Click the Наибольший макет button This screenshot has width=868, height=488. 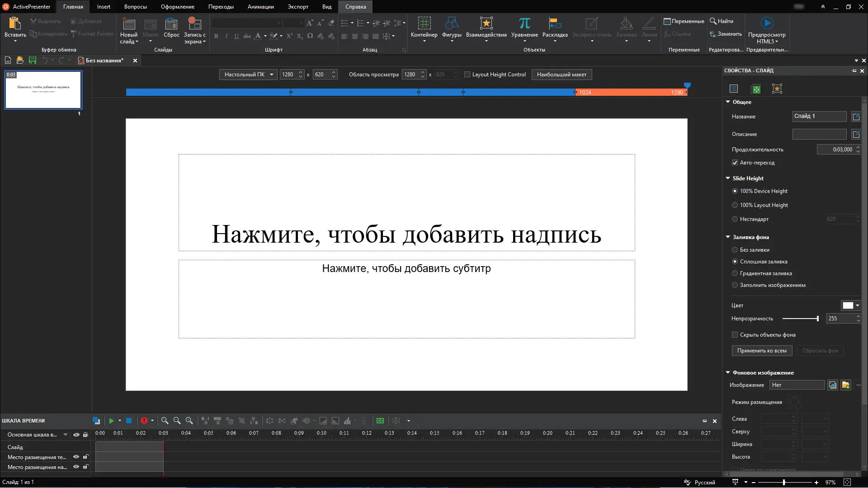point(561,75)
